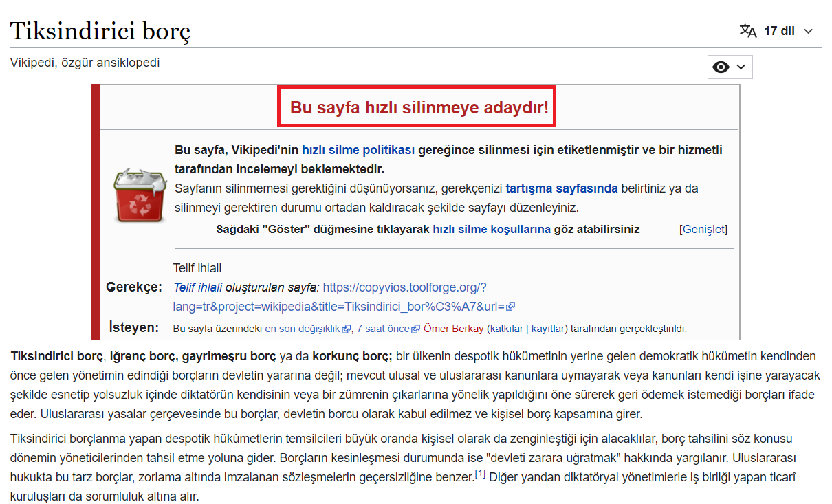Follow the hızlı silme koşullarına link
The width and height of the screenshot is (832, 504).
(492, 229)
